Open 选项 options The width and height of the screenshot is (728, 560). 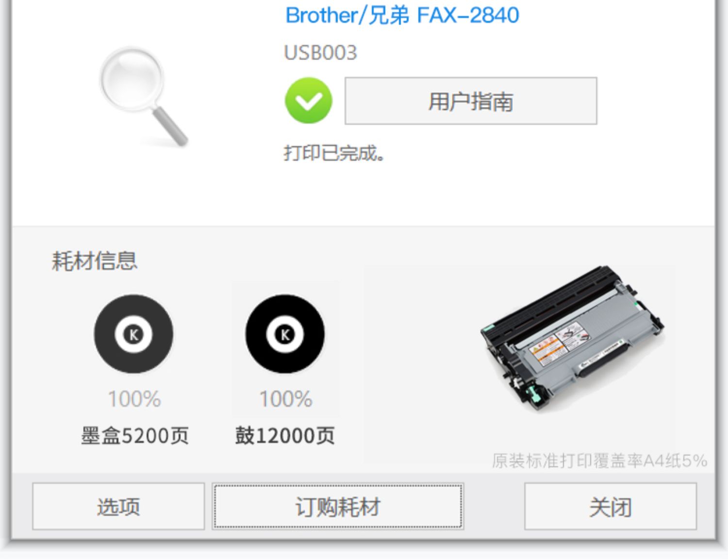point(118,506)
